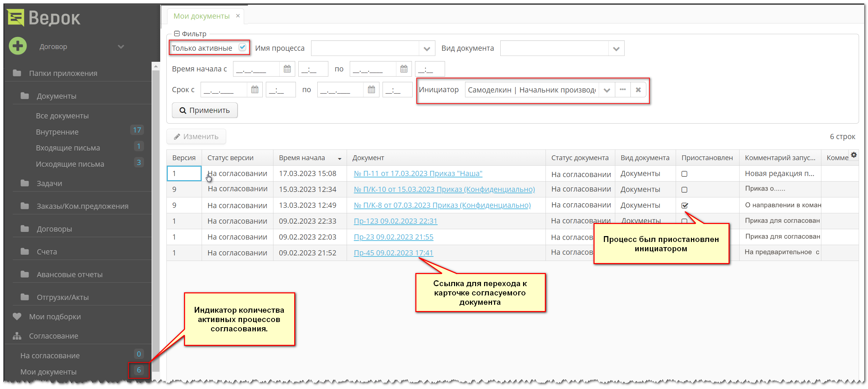Click the green plus button to create new item
Viewport: 868px width, 389px height.
[17, 45]
